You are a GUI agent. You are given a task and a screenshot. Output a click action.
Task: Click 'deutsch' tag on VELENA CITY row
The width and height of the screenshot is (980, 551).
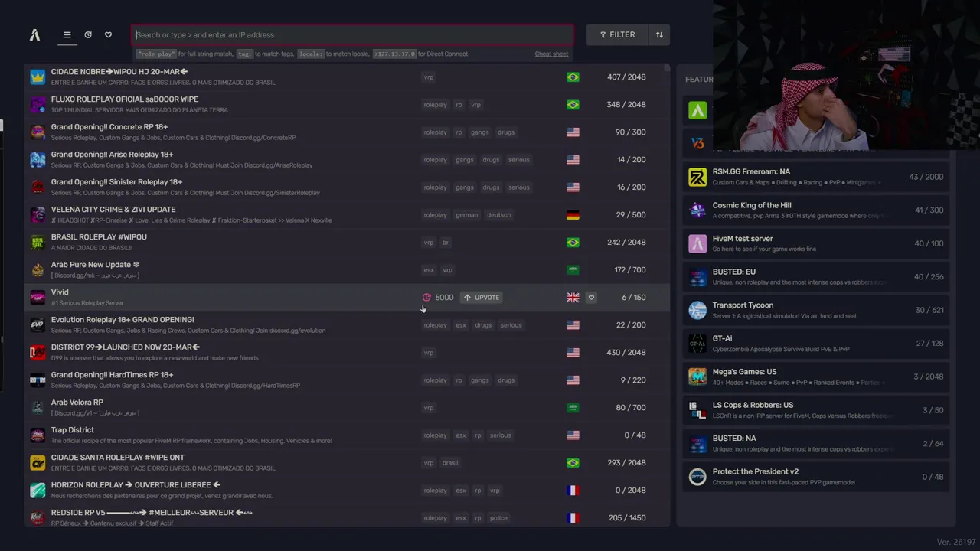[x=499, y=215]
